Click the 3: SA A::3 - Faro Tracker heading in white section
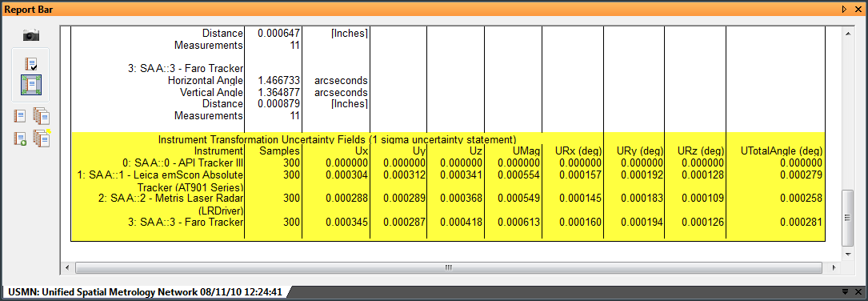The width and height of the screenshot is (868, 301). pos(185,69)
